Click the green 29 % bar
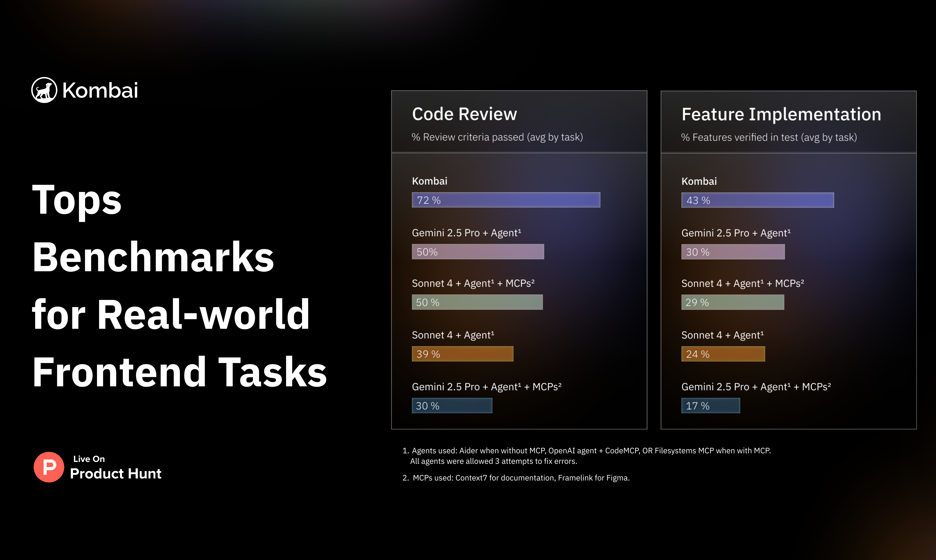 point(733,302)
